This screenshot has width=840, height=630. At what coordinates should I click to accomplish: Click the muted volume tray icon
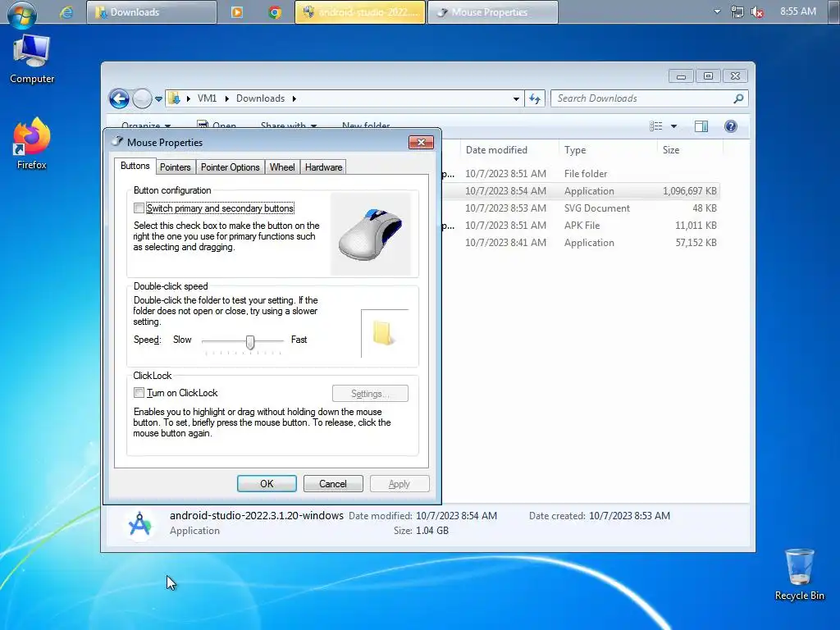pos(757,11)
